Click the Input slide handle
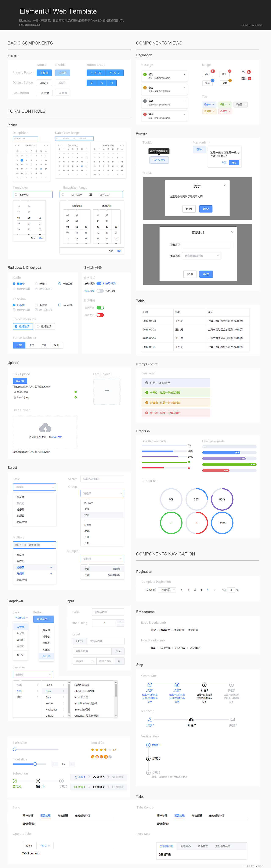271x868 pixels. click(x=35, y=764)
